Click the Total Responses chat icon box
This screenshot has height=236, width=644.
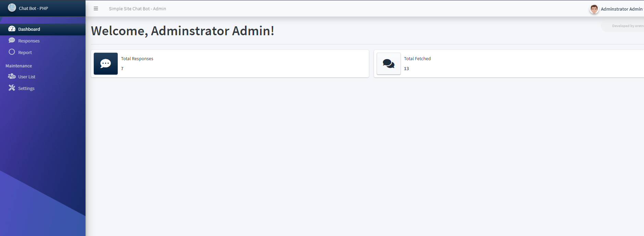106,64
